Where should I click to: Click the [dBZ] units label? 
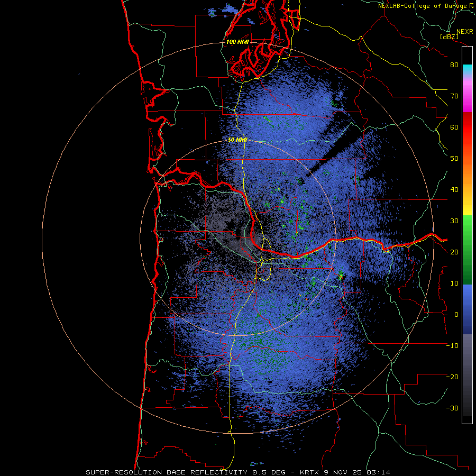coord(449,36)
